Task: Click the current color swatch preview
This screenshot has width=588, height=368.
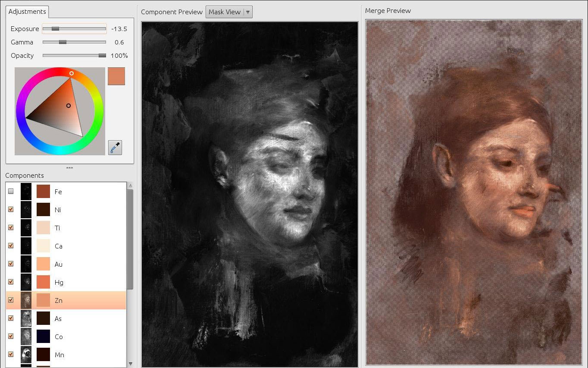Action: click(116, 76)
